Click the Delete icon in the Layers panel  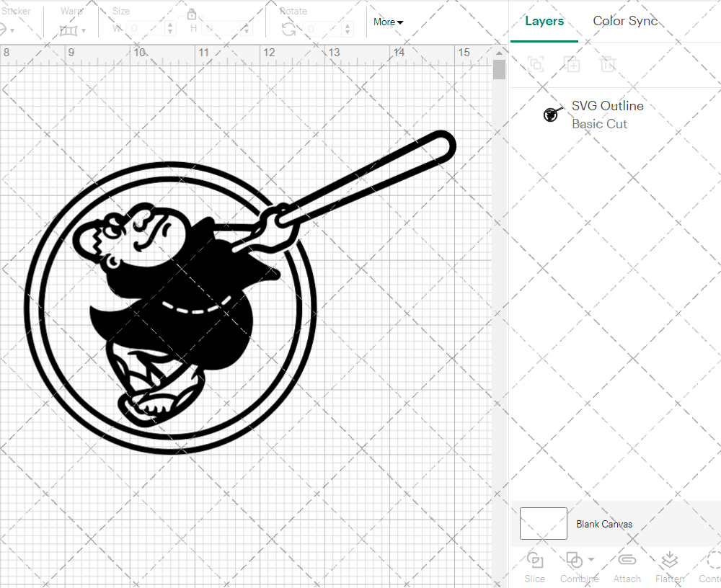[x=608, y=64]
